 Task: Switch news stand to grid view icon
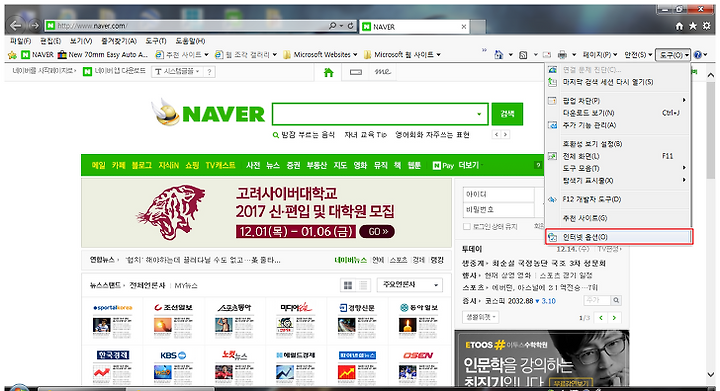pos(348,285)
